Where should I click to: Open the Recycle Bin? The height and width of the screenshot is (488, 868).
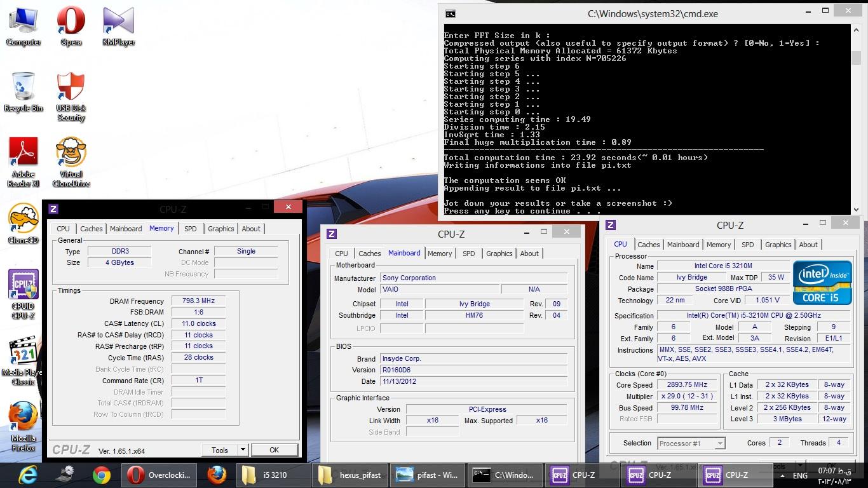click(x=24, y=92)
